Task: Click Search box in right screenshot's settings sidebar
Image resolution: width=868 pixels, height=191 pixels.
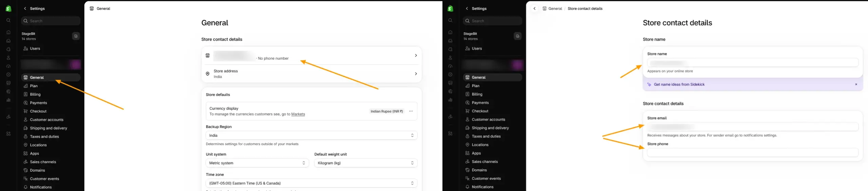Action: (492, 21)
